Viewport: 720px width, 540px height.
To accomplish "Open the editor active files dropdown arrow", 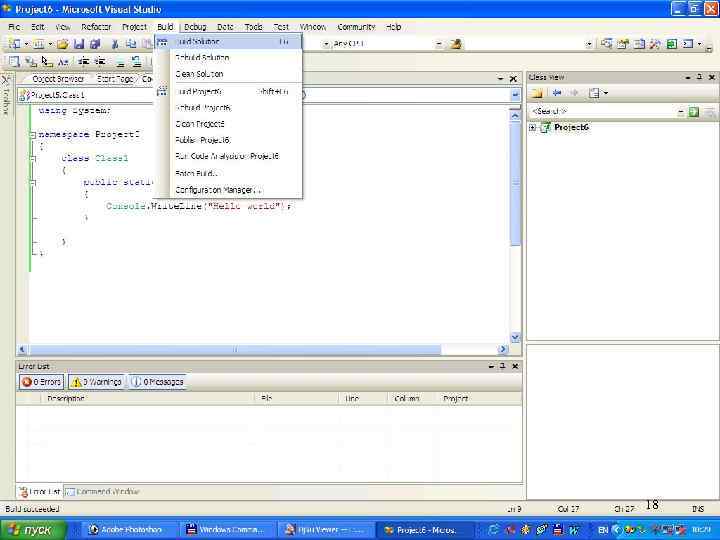I will pyautogui.click(x=500, y=79).
